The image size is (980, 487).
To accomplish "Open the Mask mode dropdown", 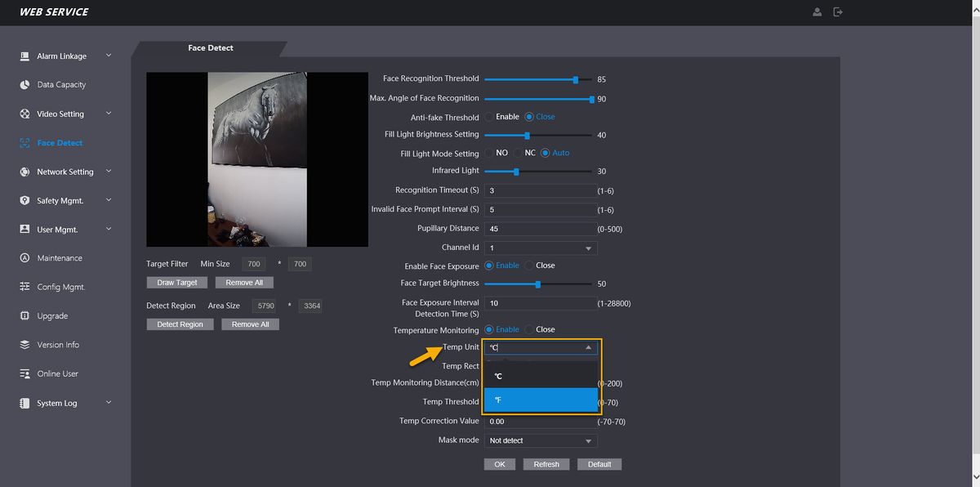I will click(x=541, y=440).
